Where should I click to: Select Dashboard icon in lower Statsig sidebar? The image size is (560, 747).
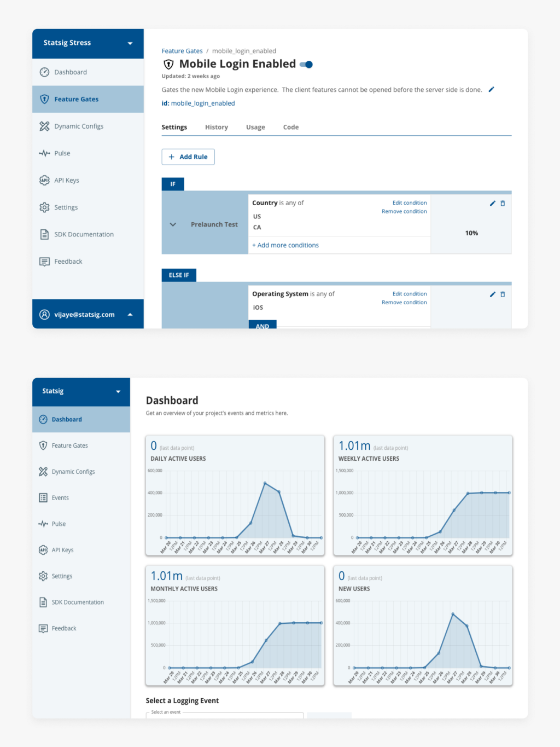43,419
